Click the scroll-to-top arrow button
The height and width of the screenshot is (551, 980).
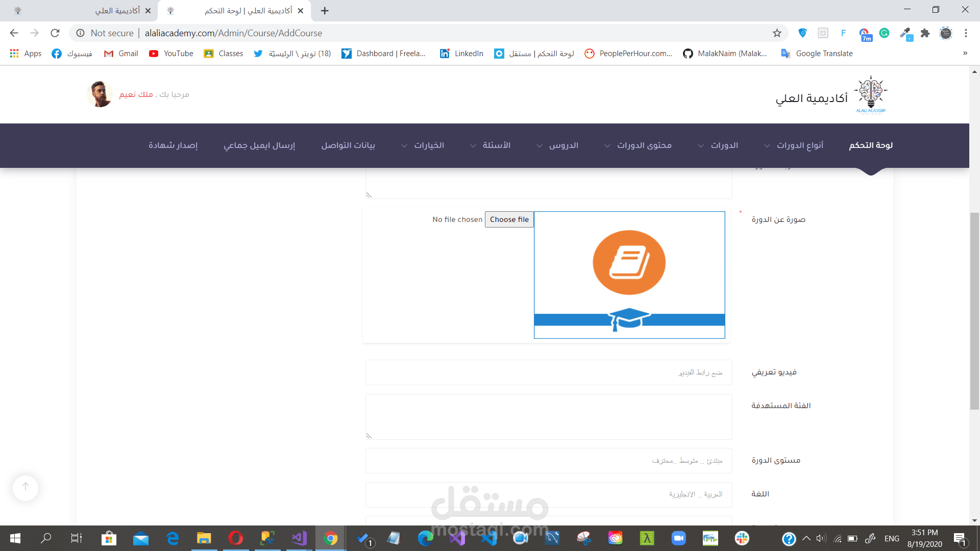(x=26, y=487)
